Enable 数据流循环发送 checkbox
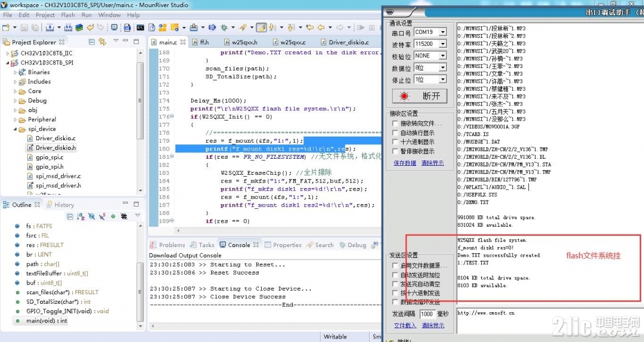Image resolution: width=644 pixels, height=342 pixels. coord(395,302)
